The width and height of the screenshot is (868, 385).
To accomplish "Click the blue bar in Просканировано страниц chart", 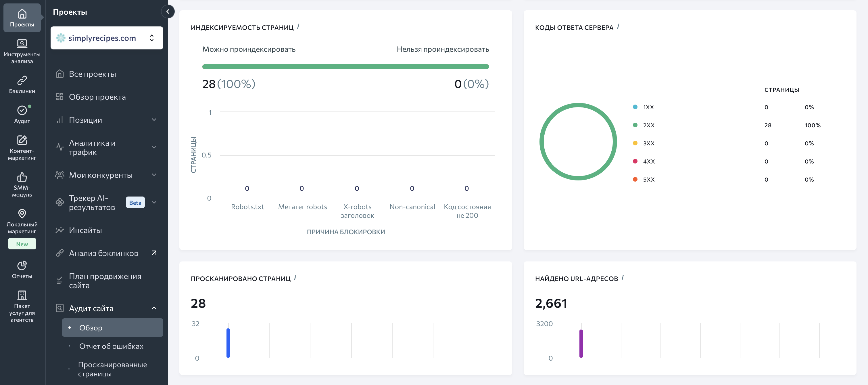I will click(x=228, y=342).
